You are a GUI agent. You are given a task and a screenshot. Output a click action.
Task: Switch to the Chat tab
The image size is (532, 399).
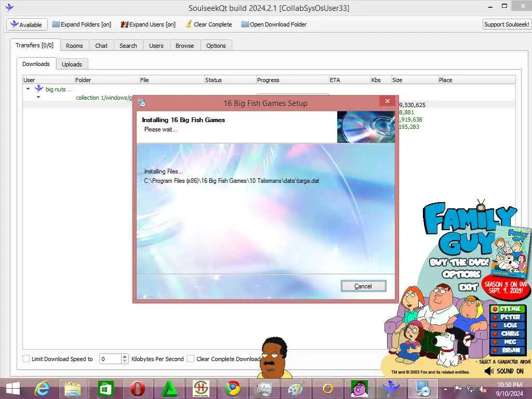tap(101, 46)
